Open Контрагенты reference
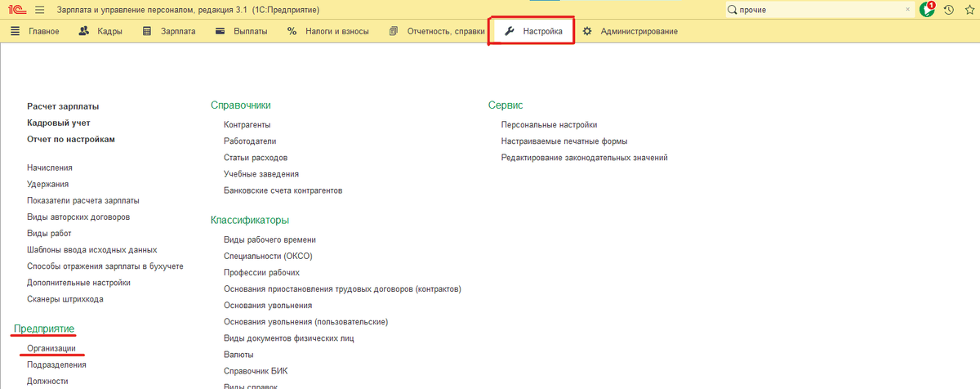This screenshot has height=389, width=980. (x=247, y=125)
